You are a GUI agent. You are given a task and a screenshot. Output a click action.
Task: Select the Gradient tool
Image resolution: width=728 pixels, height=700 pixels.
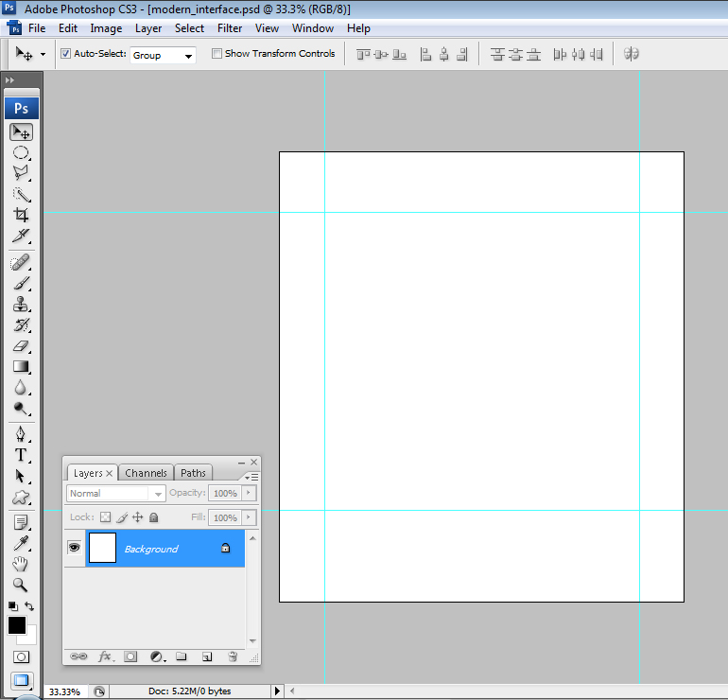pyautogui.click(x=21, y=367)
